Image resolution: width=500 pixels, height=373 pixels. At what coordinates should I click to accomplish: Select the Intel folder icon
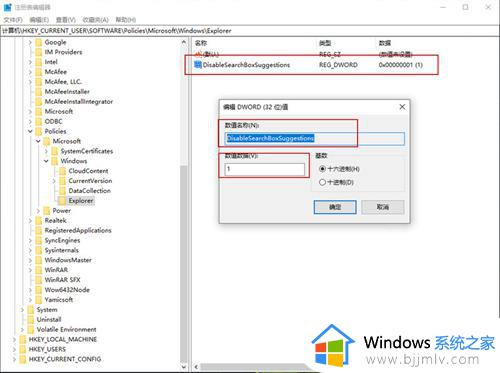pyautogui.click(x=39, y=62)
